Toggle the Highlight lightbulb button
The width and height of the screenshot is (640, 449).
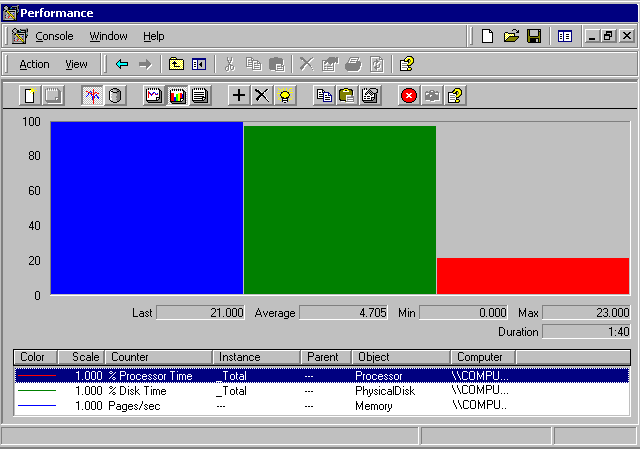coord(285,95)
